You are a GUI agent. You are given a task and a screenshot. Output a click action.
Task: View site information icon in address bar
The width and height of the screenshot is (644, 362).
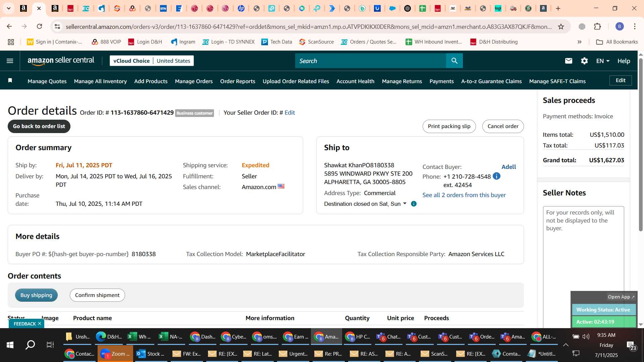click(x=57, y=26)
